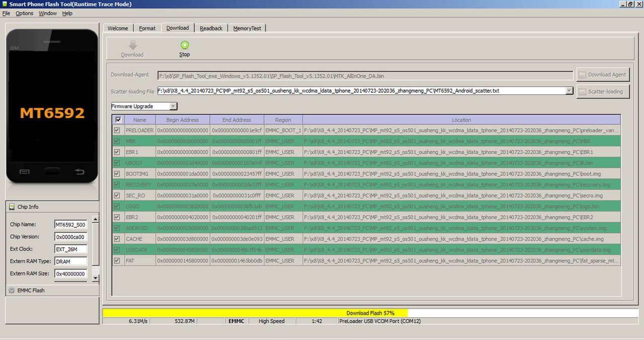644x340 pixels.
Task: Select the Download tab
Action: (x=178, y=28)
